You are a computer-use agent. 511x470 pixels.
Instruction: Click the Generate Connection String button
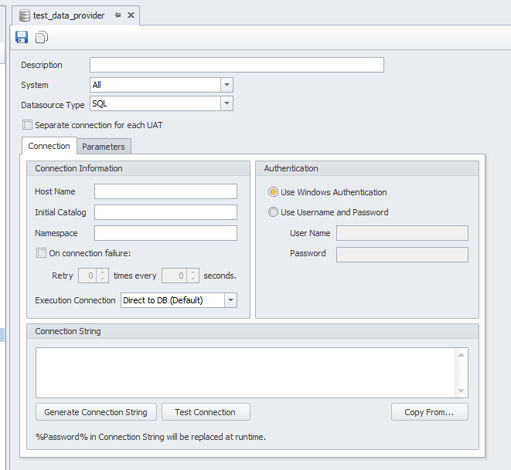click(x=96, y=412)
